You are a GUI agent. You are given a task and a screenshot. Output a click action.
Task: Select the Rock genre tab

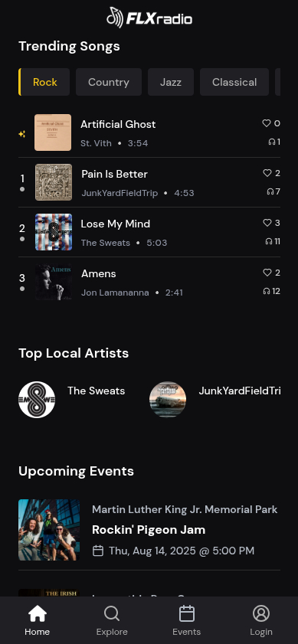[44, 82]
